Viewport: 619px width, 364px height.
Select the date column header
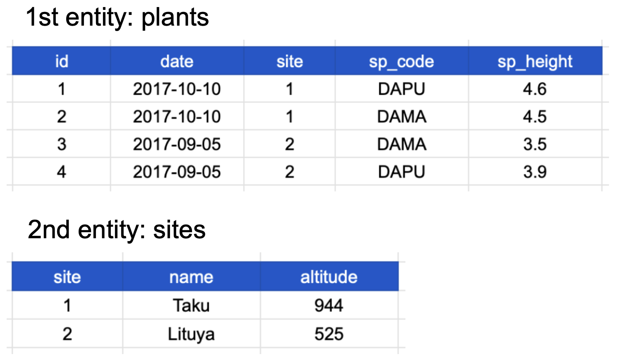(177, 62)
